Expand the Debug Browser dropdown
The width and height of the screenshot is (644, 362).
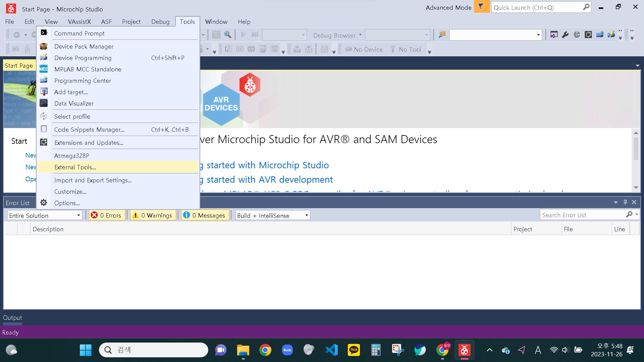(360, 35)
